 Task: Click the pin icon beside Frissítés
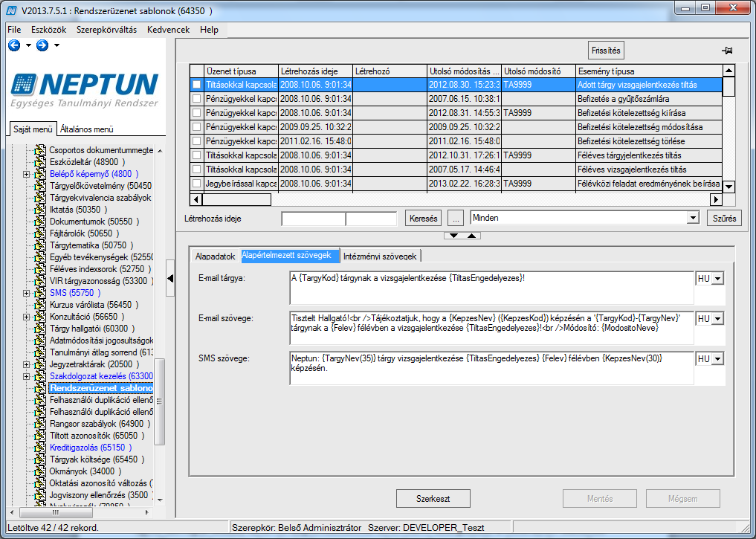point(727,51)
